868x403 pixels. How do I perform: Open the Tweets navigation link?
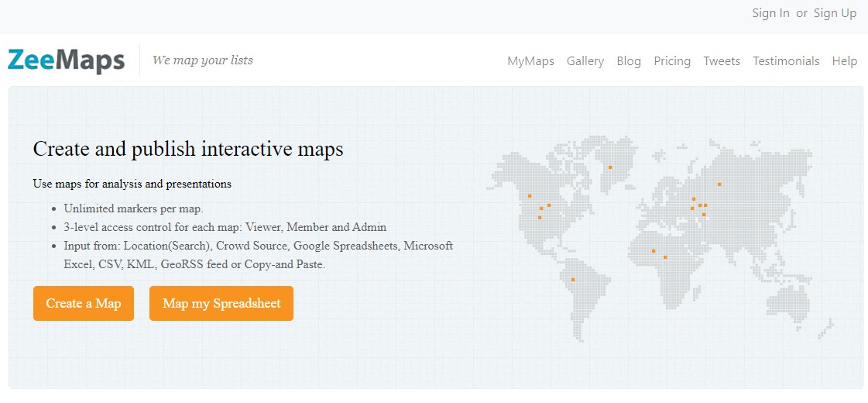[x=722, y=61]
